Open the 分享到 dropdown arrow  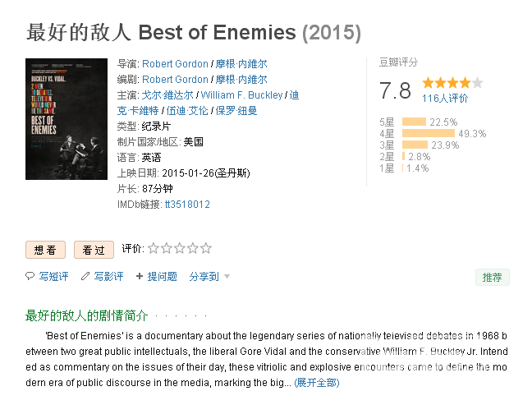pyautogui.click(x=227, y=276)
